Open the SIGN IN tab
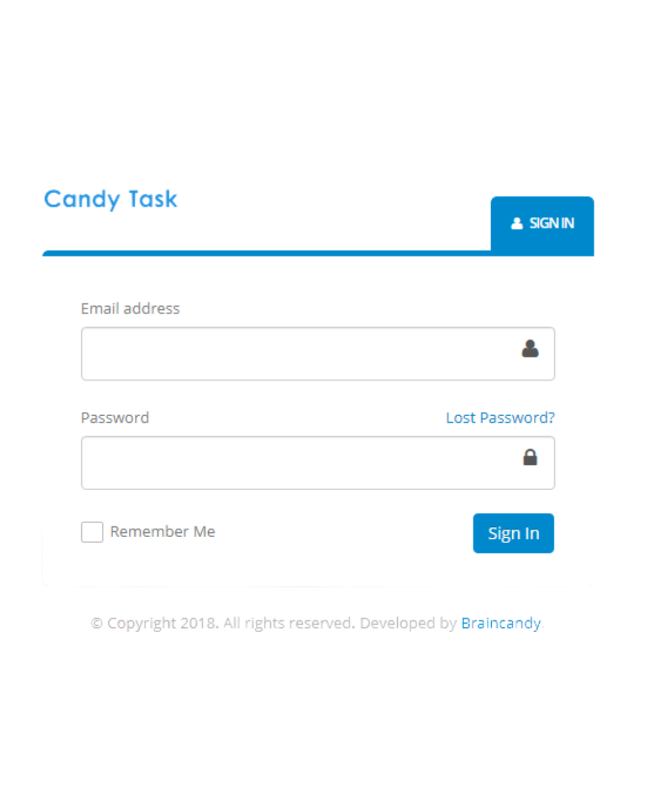 click(x=542, y=224)
